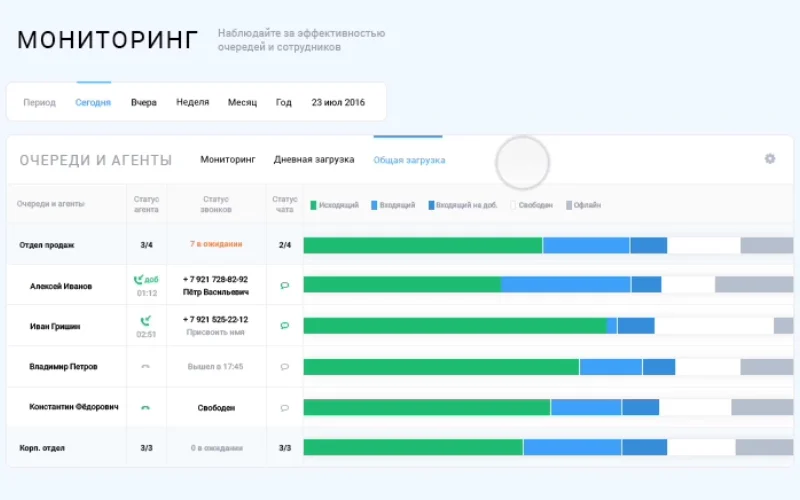
Task: Click the call timer 02:51
Action: click(x=146, y=334)
